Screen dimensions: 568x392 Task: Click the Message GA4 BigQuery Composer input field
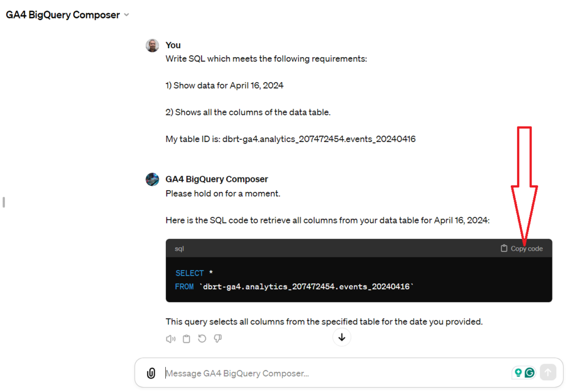[277, 373]
